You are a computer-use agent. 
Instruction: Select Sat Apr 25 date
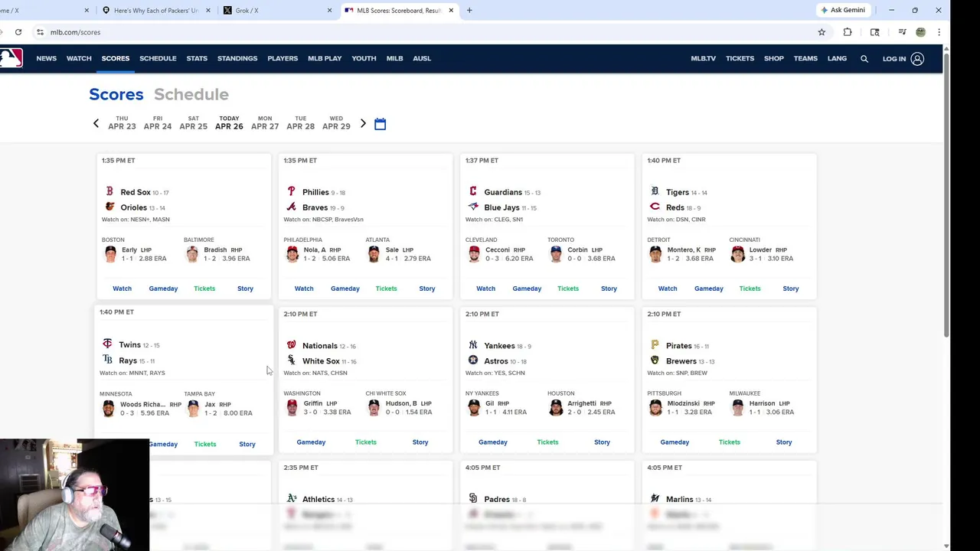[x=193, y=123]
